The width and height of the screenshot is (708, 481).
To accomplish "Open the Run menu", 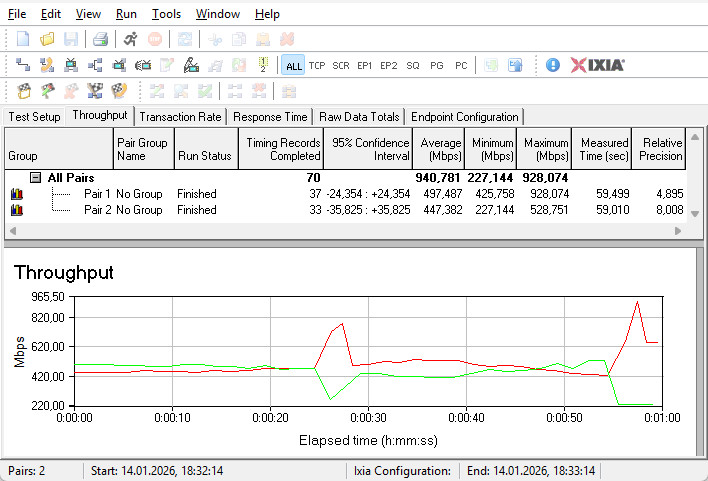I will pyautogui.click(x=126, y=14).
